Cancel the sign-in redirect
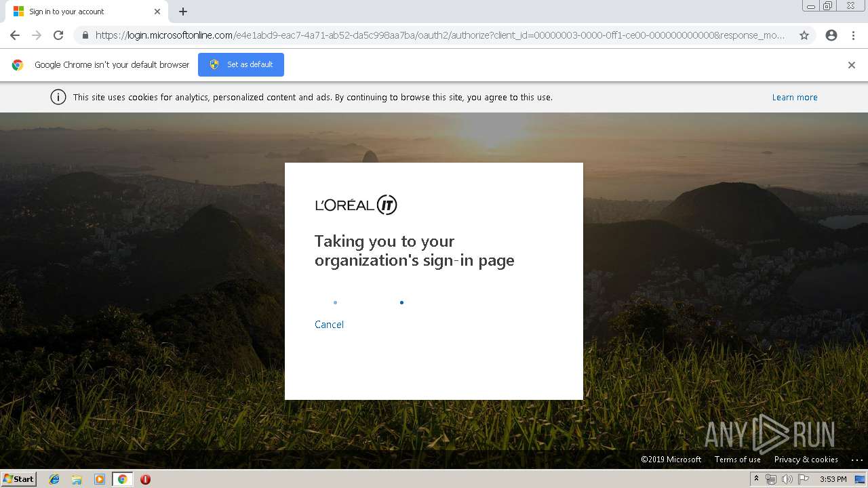The height and width of the screenshot is (488, 868). pyautogui.click(x=329, y=325)
